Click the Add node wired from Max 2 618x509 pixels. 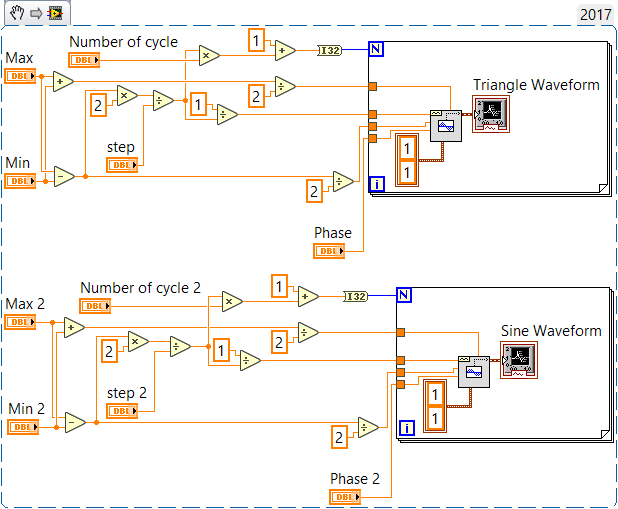pos(74,328)
